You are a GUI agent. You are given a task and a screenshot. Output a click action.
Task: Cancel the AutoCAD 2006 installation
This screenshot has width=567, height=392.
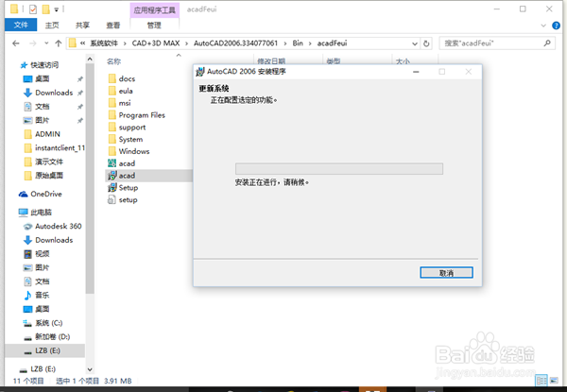pos(446,273)
